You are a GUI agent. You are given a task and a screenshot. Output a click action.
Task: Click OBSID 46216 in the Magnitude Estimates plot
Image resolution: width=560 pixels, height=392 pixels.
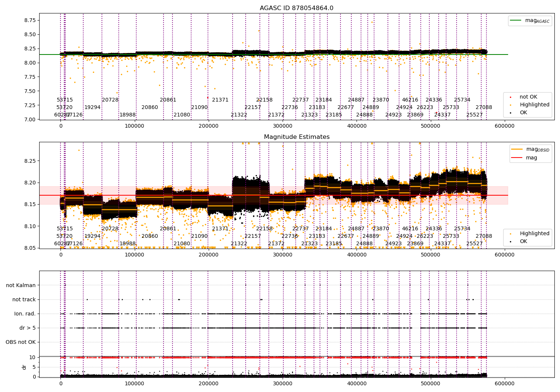pyautogui.click(x=410, y=229)
